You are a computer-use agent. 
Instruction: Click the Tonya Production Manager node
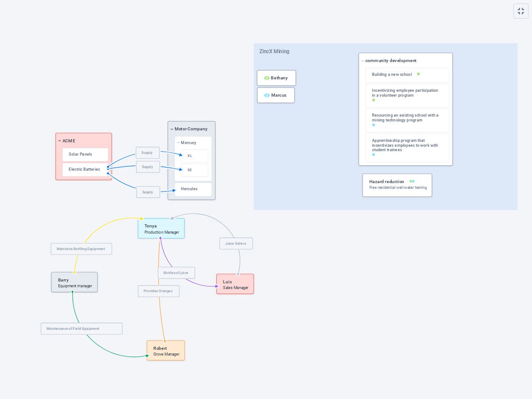161,228
